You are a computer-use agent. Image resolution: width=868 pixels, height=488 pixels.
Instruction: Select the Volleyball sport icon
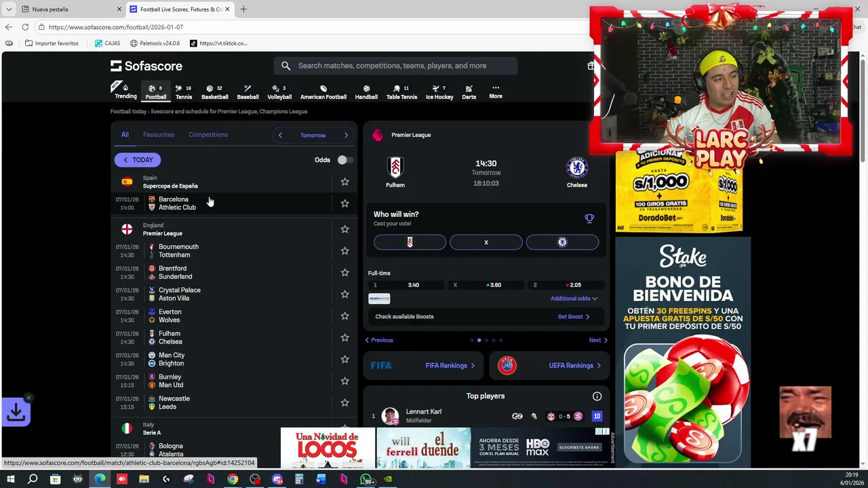point(279,92)
